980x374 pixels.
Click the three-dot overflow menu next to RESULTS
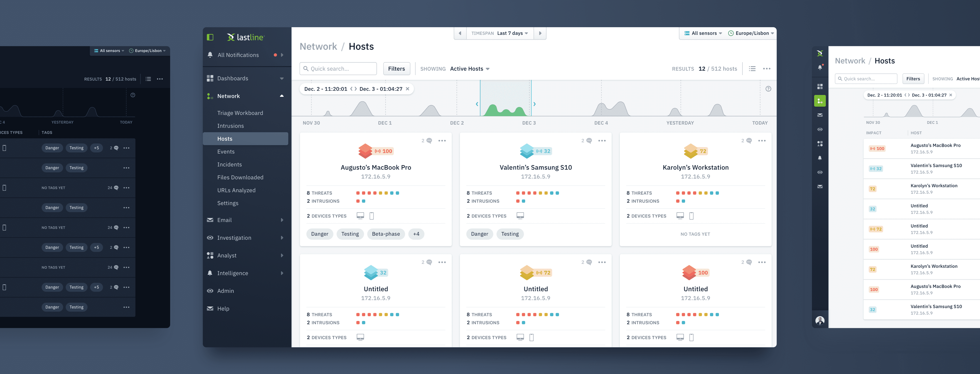pyautogui.click(x=767, y=68)
